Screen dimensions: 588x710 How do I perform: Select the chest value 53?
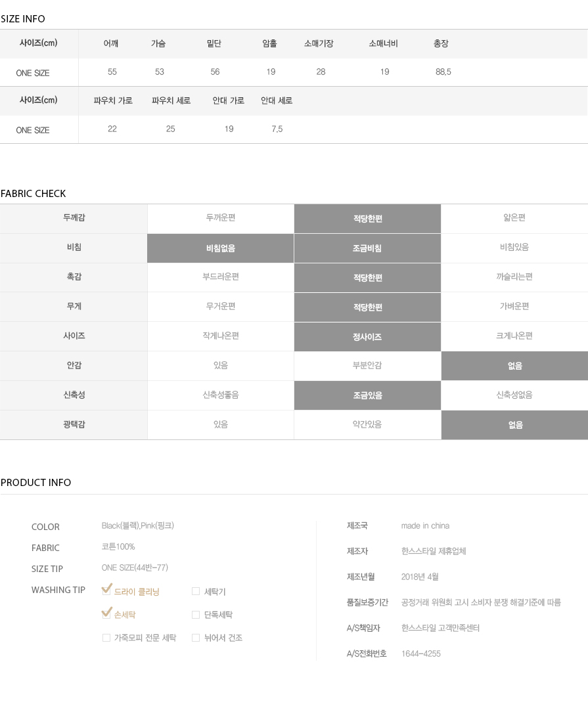click(160, 72)
